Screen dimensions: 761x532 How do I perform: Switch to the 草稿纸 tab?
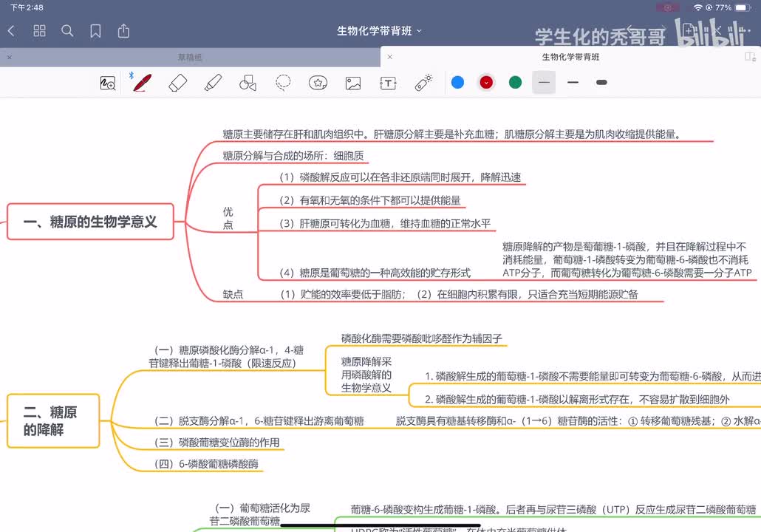click(x=190, y=58)
